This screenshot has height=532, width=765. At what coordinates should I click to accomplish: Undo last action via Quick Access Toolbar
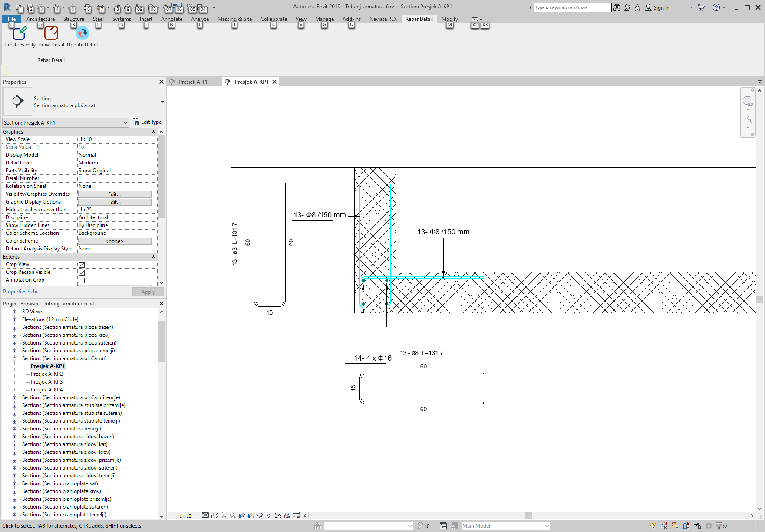pos(57,7)
